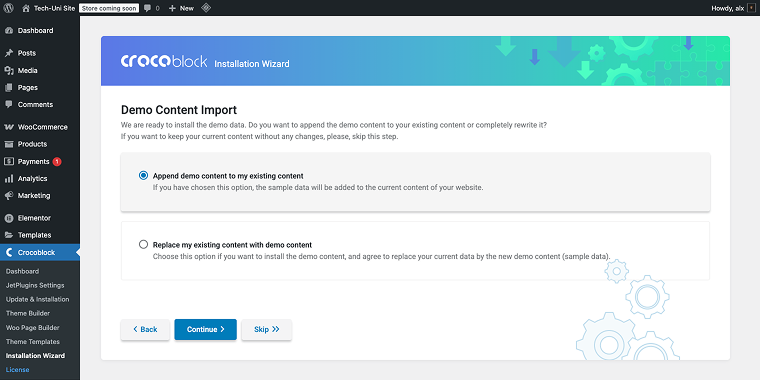
Task: Click the Dashboard gauge icon in sidebar
Action: 9,31
